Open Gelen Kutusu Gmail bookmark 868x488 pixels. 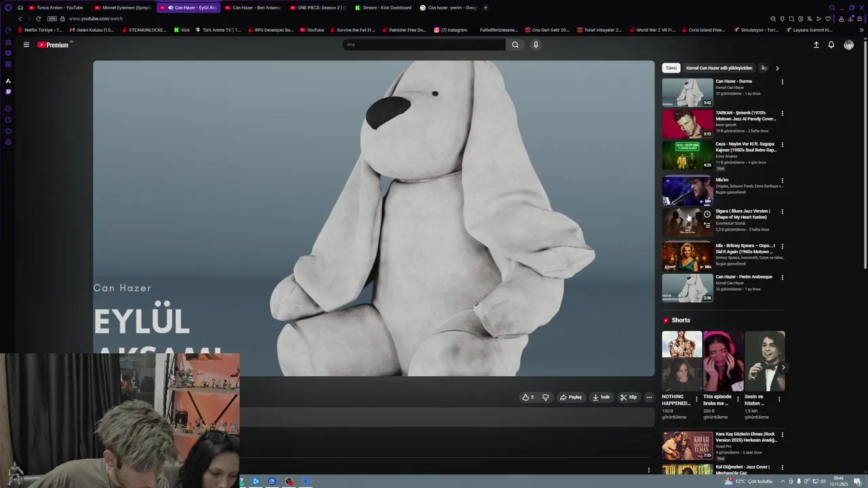pyautogui.click(x=92, y=30)
